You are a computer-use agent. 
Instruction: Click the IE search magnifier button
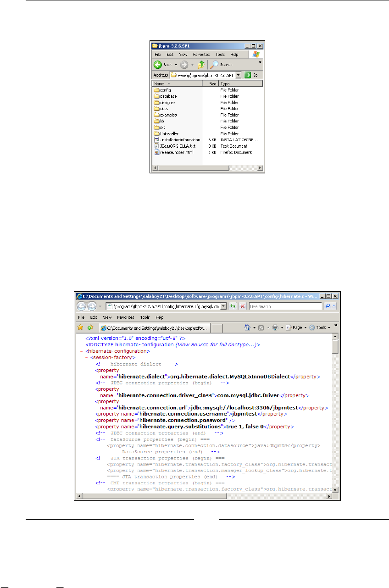click(x=328, y=306)
